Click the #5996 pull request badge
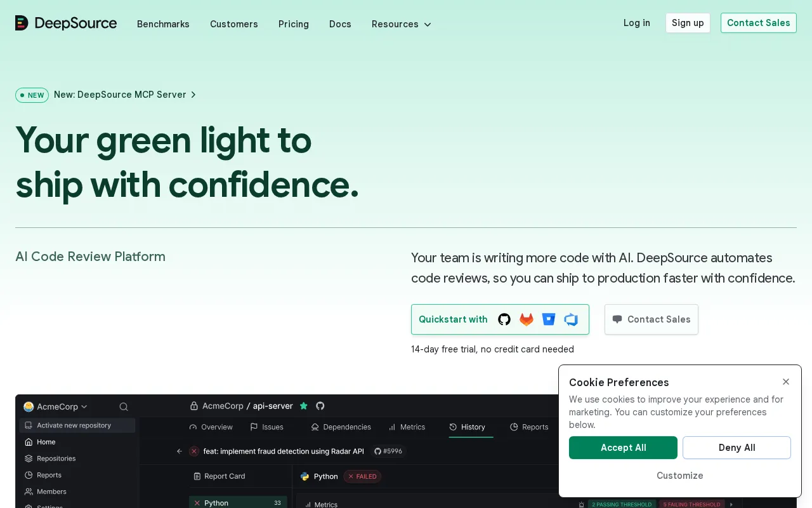Image resolution: width=812 pixels, height=508 pixels. (388, 451)
